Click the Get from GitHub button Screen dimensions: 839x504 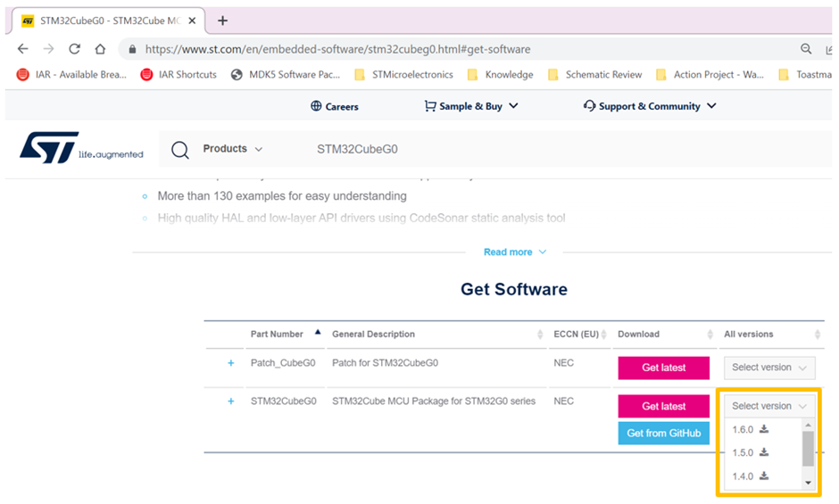click(663, 434)
